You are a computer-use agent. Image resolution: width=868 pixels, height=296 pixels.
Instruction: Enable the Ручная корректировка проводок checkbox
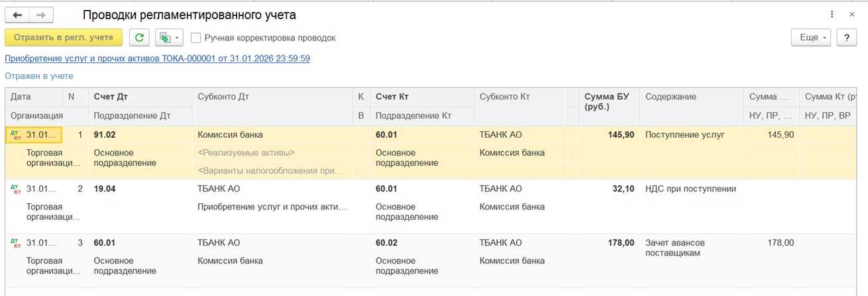pos(196,38)
